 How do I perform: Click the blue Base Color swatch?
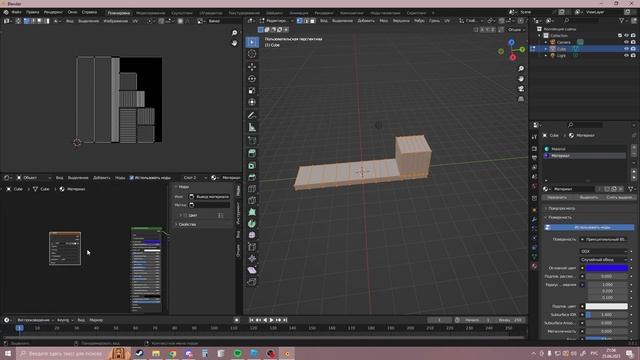click(607, 268)
